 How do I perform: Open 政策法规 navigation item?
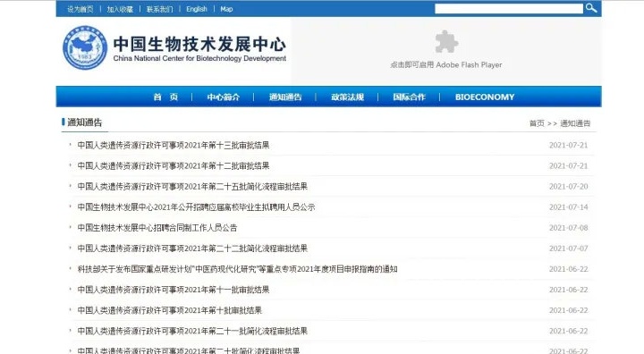[x=347, y=97]
